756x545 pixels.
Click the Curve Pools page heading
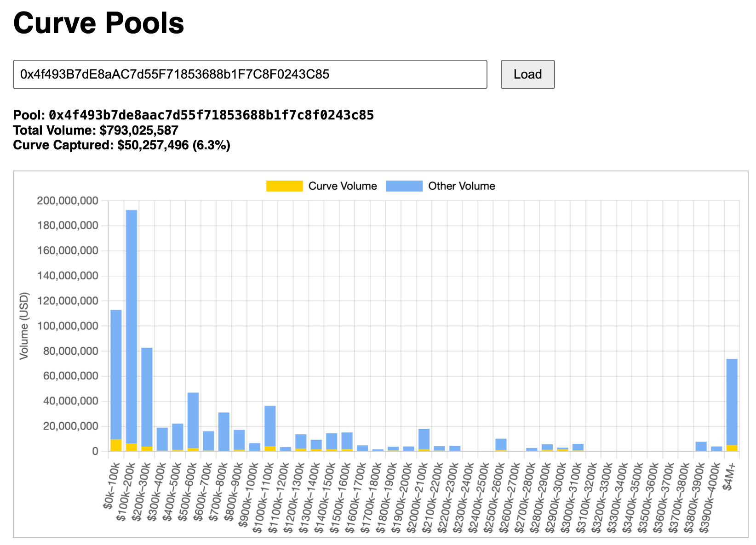pyautogui.click(x=98, y=23)
